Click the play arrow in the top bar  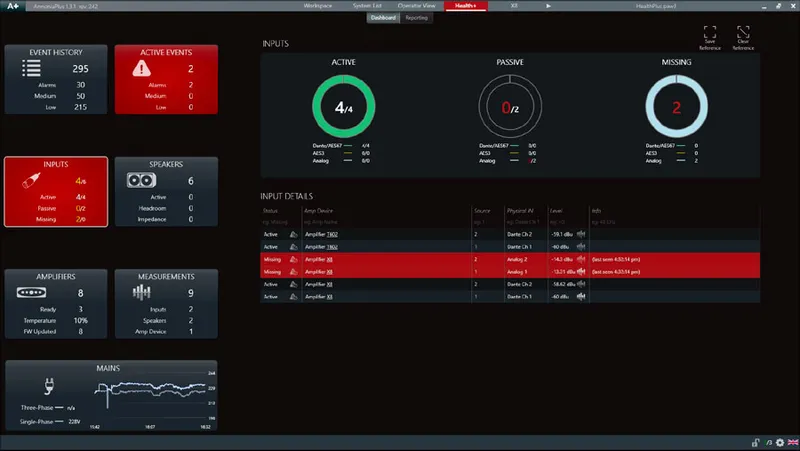[548, 6]
